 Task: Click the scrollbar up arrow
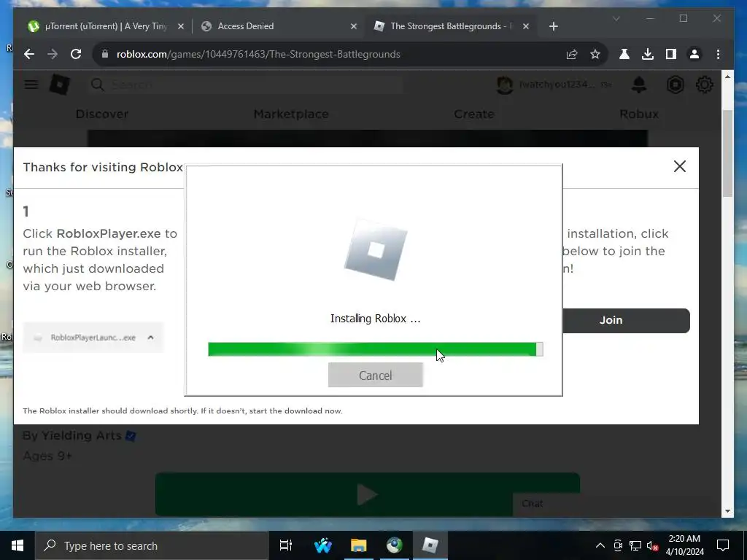[x=727, y=76]
